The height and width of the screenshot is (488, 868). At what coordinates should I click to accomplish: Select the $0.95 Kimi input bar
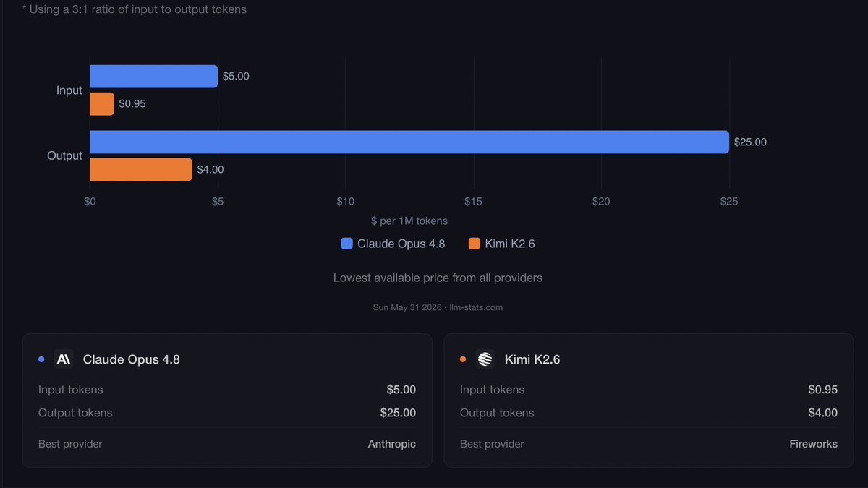[102, 103]
